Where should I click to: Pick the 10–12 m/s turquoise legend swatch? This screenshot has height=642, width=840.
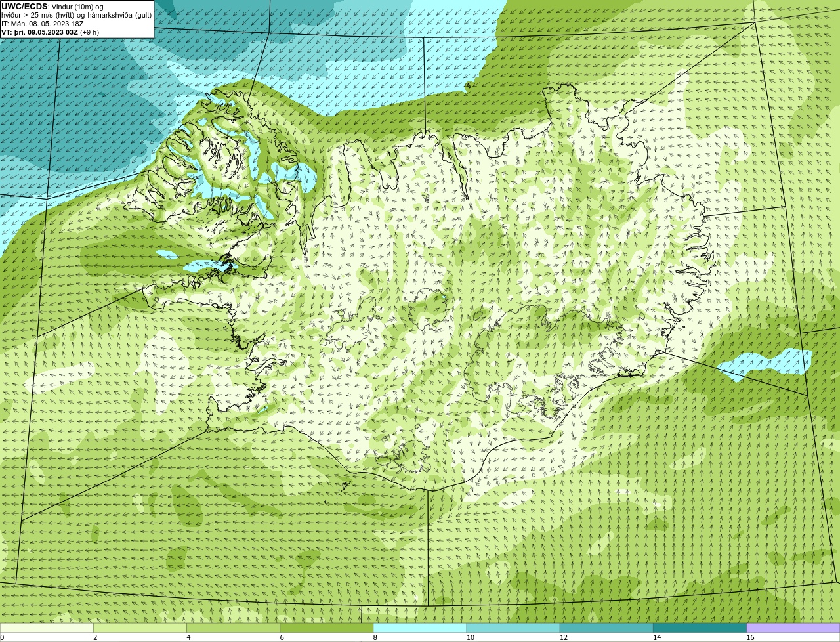pyautogui.click(x=513, y=628)
